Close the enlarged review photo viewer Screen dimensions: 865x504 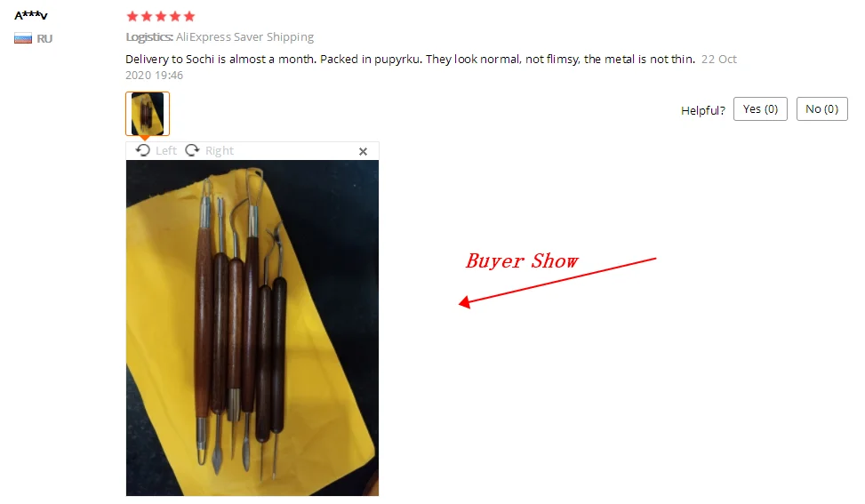coord(363,151)
